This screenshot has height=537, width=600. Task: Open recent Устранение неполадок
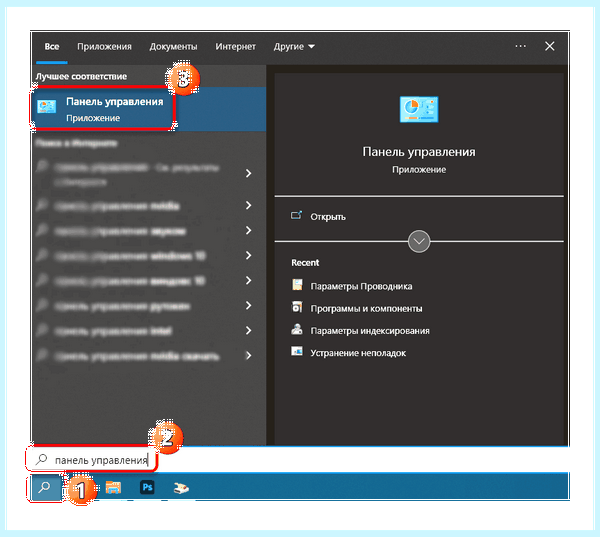pyautogui.click(x=358, y=353)
